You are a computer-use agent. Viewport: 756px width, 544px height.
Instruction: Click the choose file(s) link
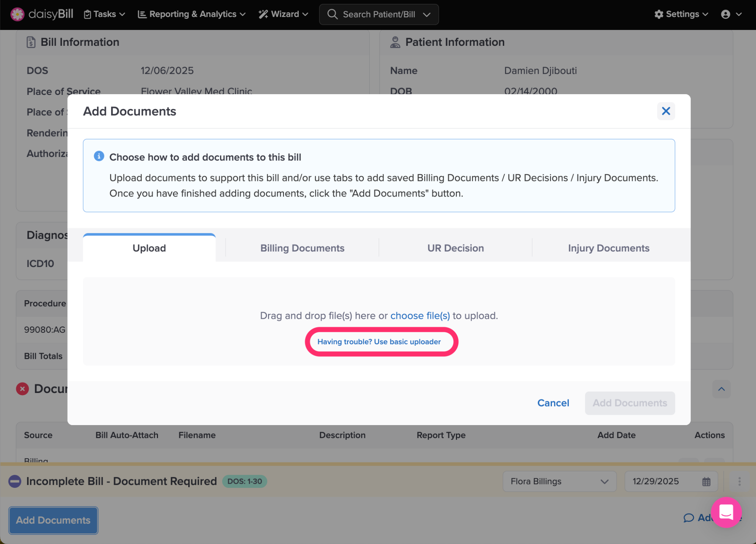click(420, 316)
